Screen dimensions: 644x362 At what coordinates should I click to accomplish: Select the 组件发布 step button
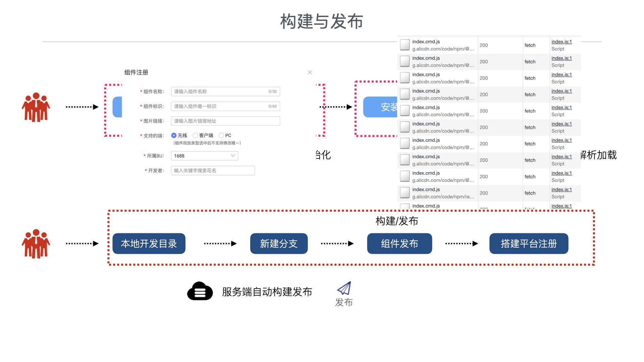tap(399, 244)
